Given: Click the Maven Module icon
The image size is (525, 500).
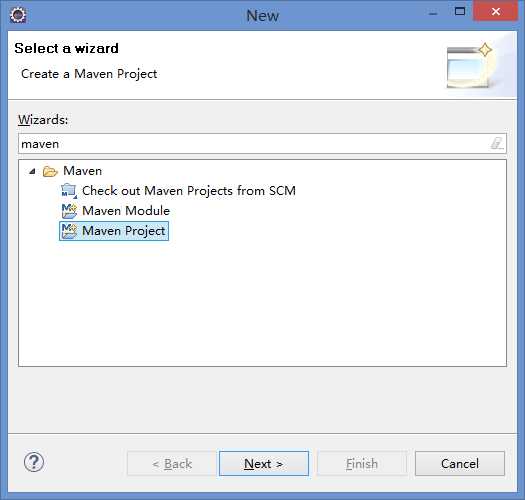Looking at the screenshot, I should [69, 211].
